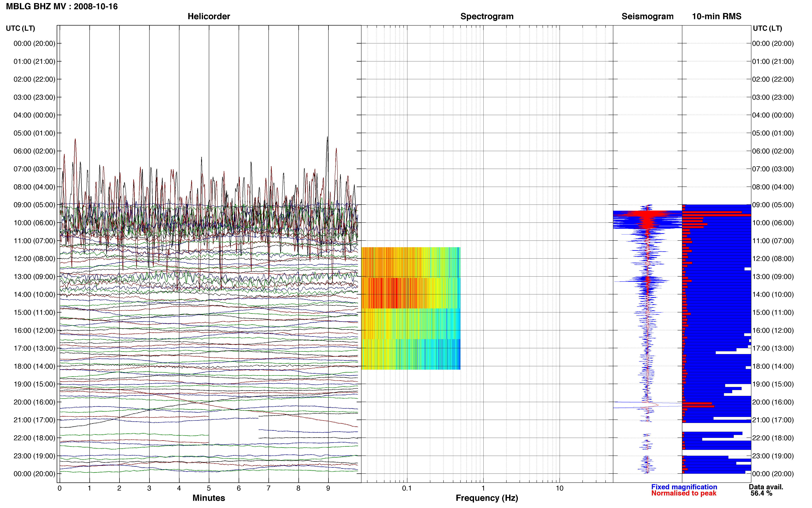812x508 pixels.
Task: Click minute tick label '2' on helicorder axis
Action: (x=119, y=488)
